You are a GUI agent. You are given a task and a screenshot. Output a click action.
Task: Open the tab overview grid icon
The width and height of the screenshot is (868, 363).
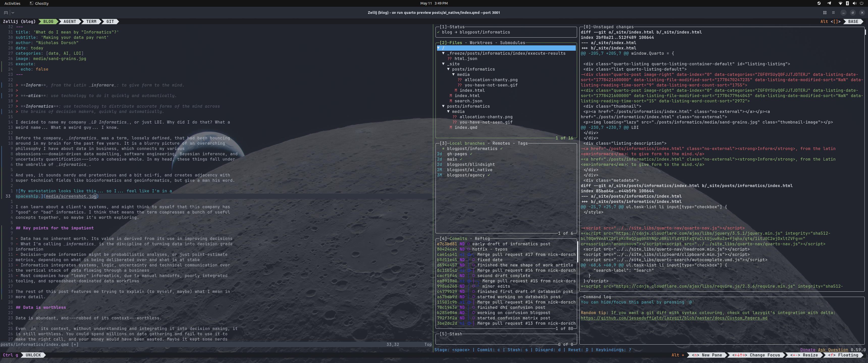click(x=825, y=13)
